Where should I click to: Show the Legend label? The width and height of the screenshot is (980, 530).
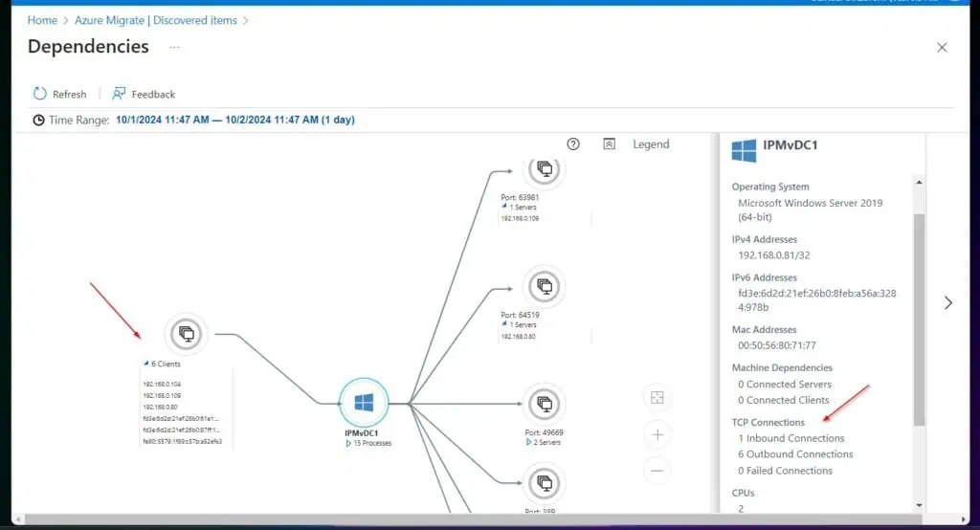coord(651,144)
